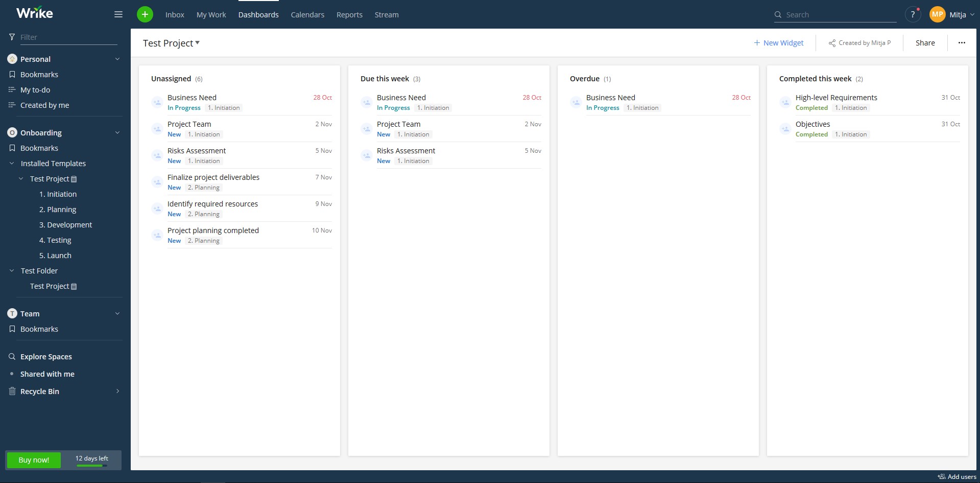The height and width of the screenshot is (483, 980).
Task: Collapse the Installed Templates tree section
Action: [11, 163]
